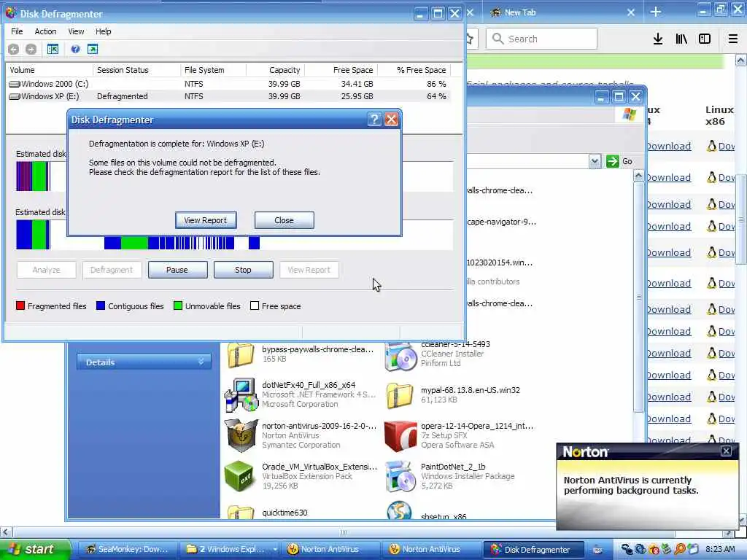This screenshot has height=560, width=747.
Task: Click the Unmovable files green legend swatch
Action: click(x=178, y=306)
